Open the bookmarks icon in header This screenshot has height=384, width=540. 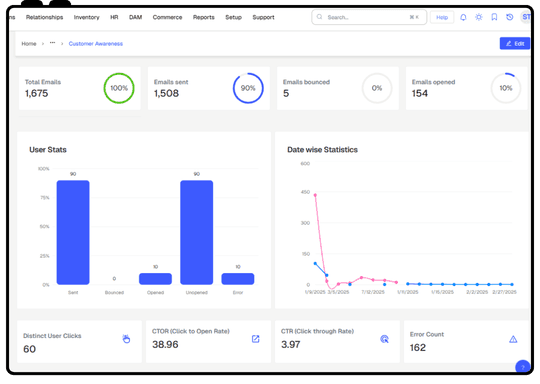point(494,17)
